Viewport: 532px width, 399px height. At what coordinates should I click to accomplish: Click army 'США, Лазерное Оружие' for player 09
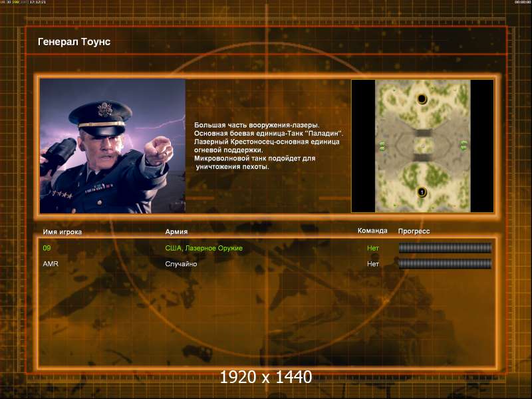click(x=203, y=248)
